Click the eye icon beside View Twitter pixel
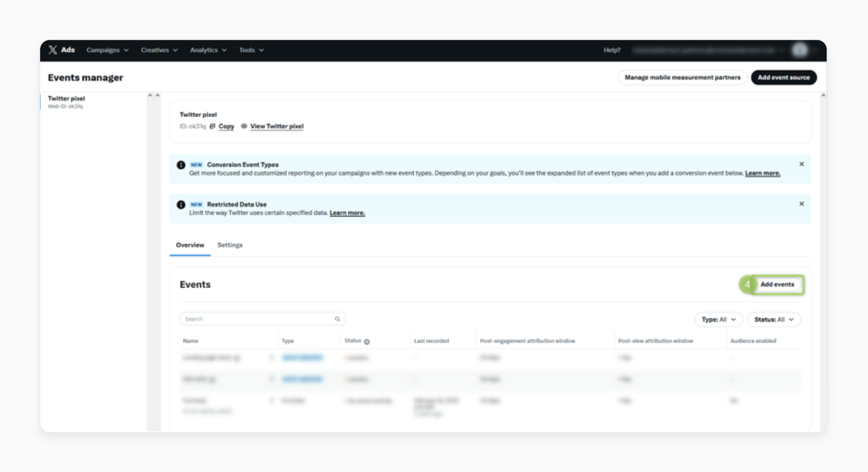This screenshot has height=472, width=868. 244,126
